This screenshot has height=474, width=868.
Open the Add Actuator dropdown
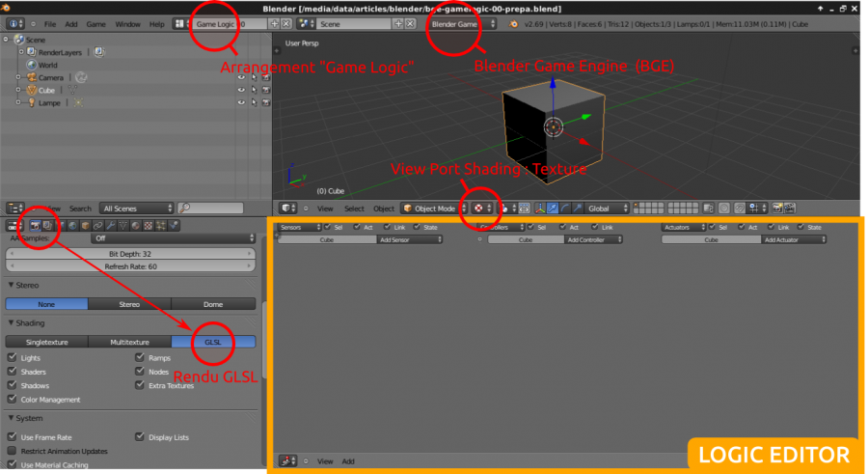coord(794,239)
